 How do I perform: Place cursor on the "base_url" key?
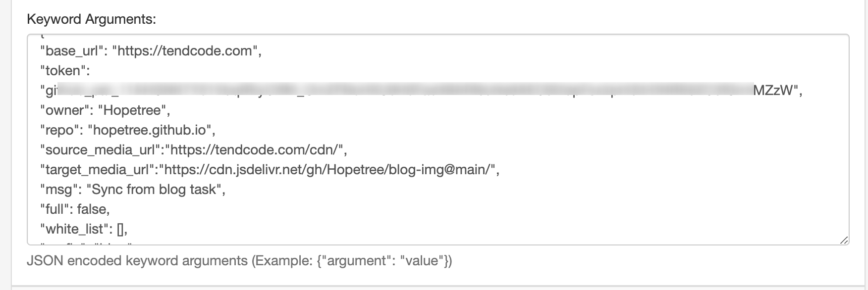point(72,51)
